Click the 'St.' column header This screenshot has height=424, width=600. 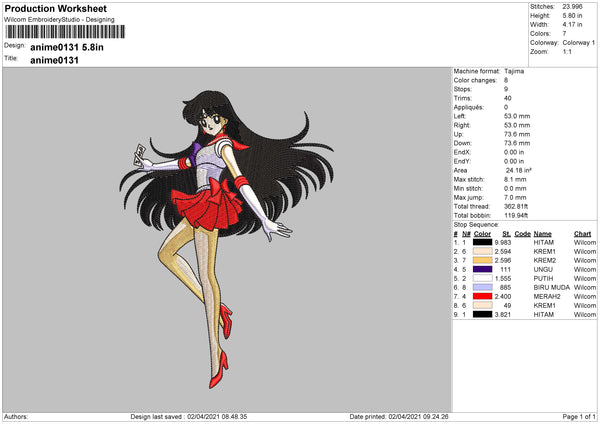(507, 234)
